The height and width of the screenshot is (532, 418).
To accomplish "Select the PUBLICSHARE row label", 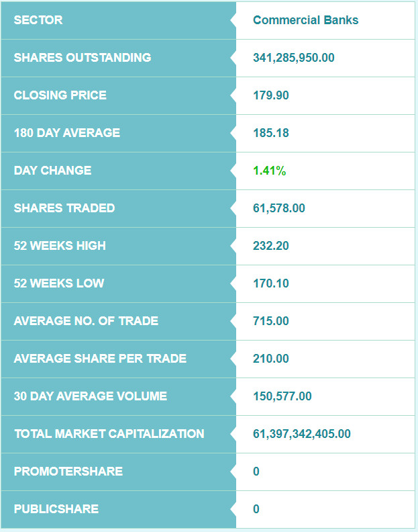I will click(56, 509).
